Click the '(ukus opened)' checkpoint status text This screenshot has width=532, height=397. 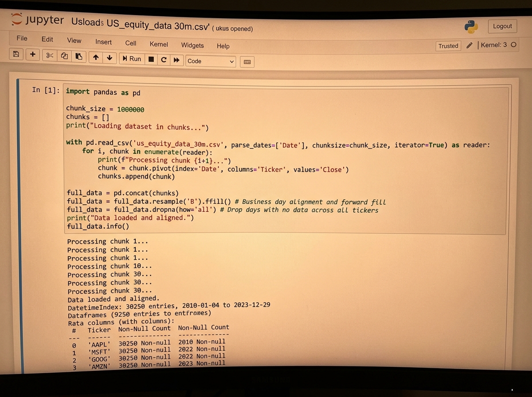pyautogui.click(x=232, y=28)
